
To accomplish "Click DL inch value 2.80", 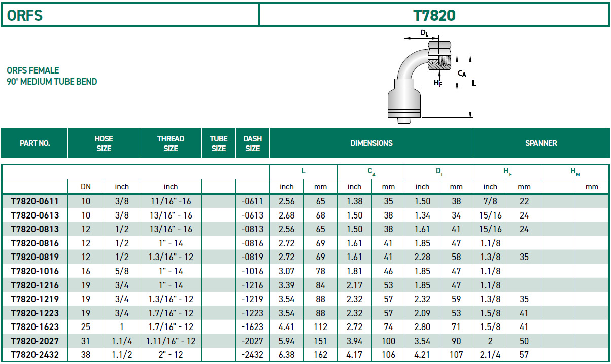I will point(422,327).
